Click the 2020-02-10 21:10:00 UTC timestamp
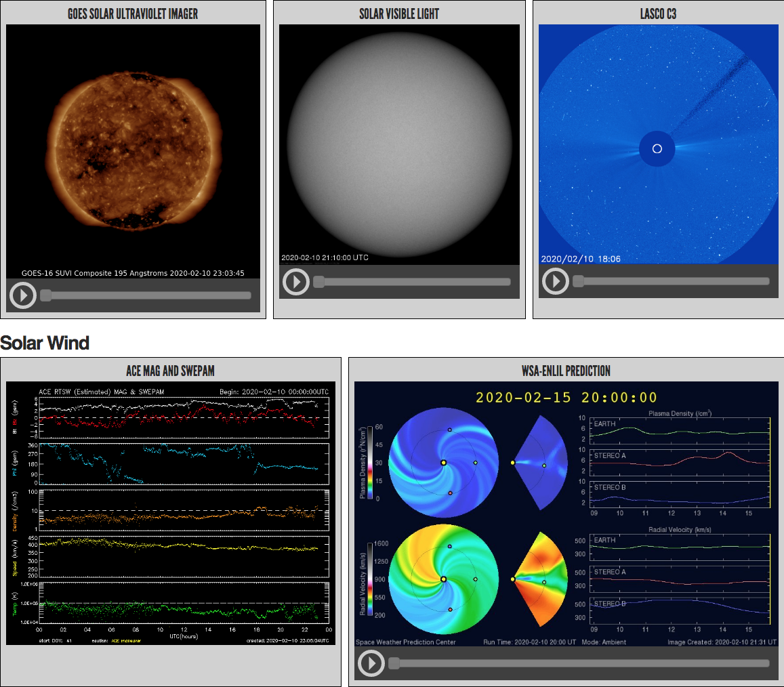Viewport: 784px width, 687px height. pos(325,257)
